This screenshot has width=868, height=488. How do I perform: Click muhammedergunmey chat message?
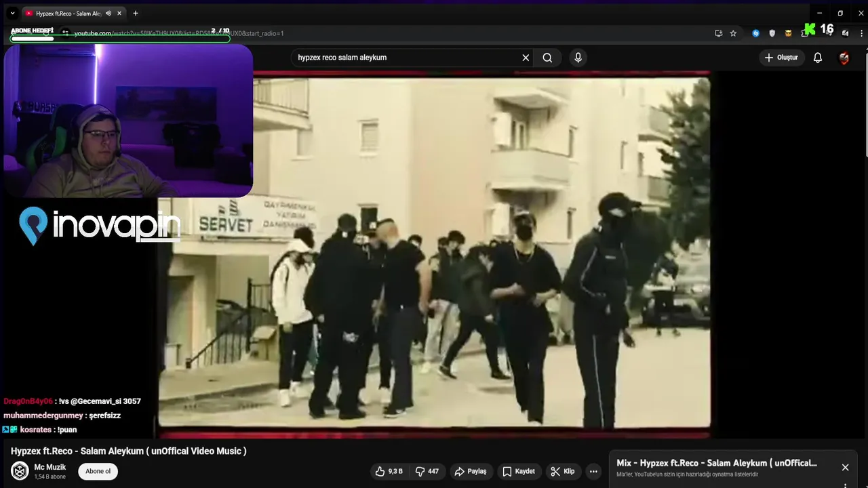(x=62, y=415)
